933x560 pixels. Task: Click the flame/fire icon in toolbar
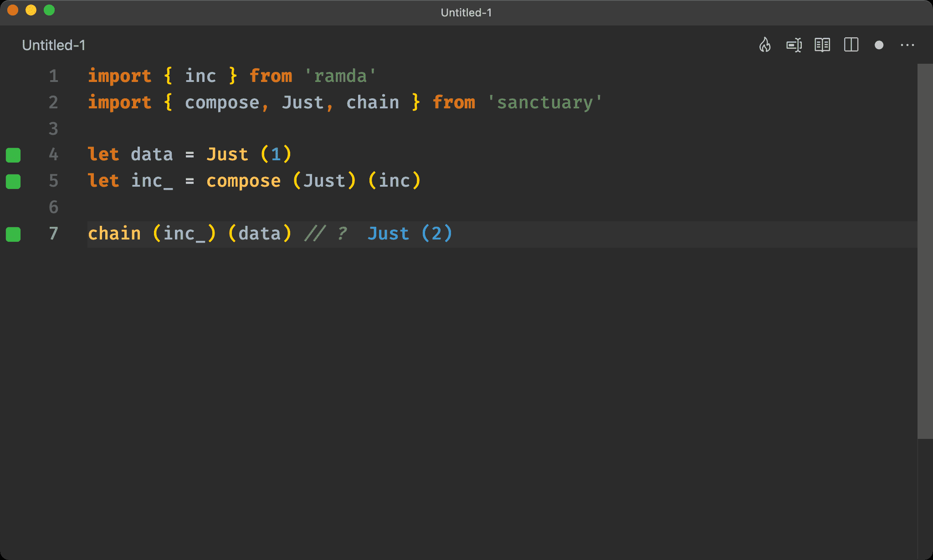(766, 45)
